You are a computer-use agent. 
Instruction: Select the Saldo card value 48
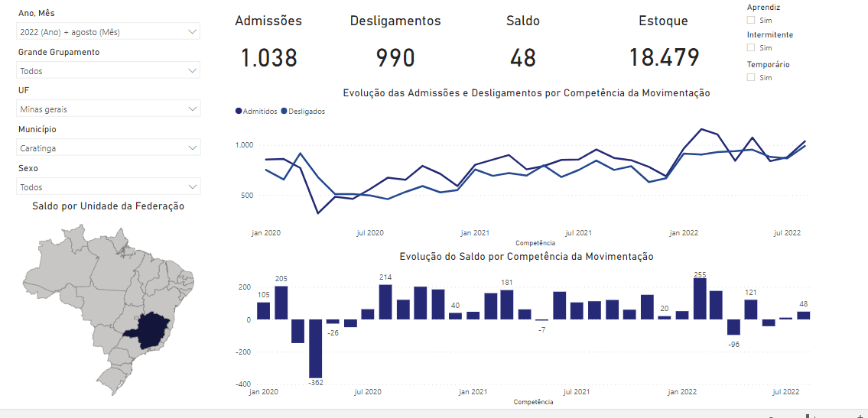[x=523, y=58]
